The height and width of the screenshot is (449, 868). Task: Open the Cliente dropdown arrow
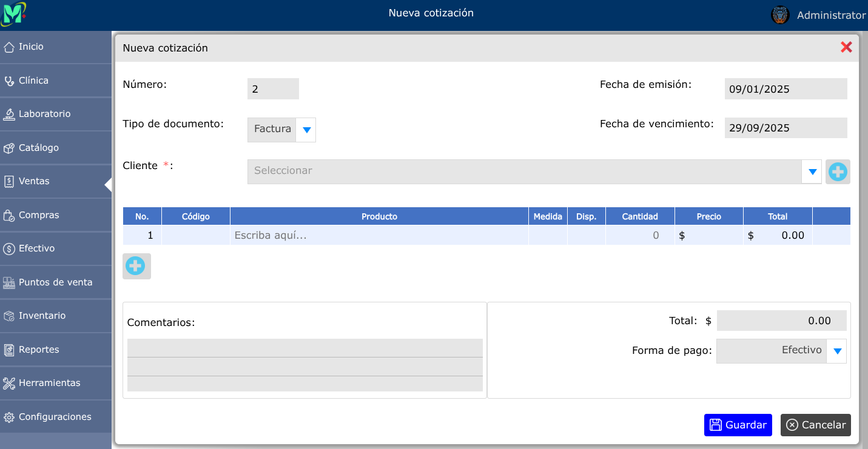[812, 172]
